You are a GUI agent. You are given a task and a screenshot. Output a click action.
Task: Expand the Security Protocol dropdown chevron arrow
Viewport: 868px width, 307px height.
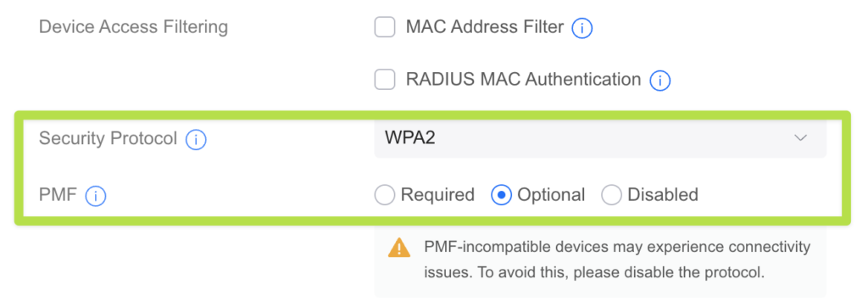(800, 138)
